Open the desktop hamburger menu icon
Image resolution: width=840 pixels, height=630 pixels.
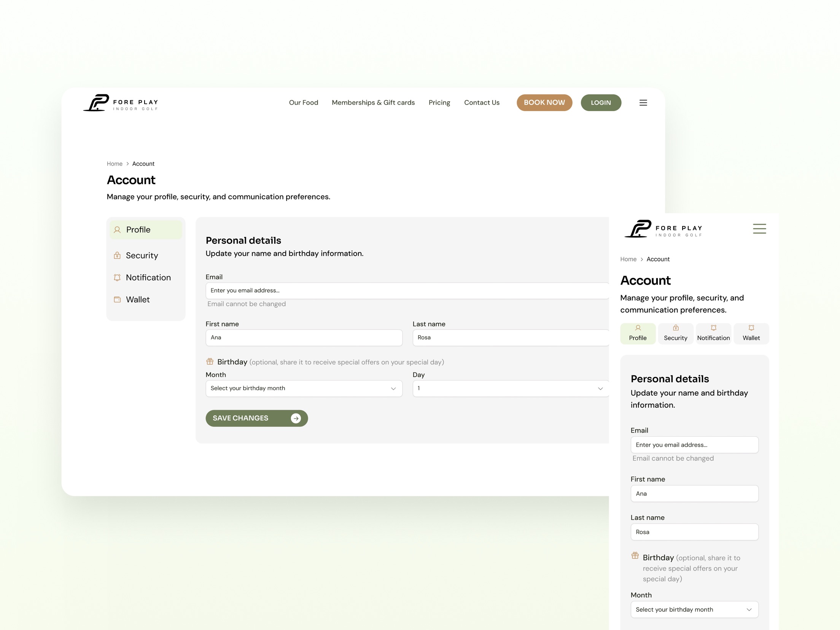coord(643,103)
